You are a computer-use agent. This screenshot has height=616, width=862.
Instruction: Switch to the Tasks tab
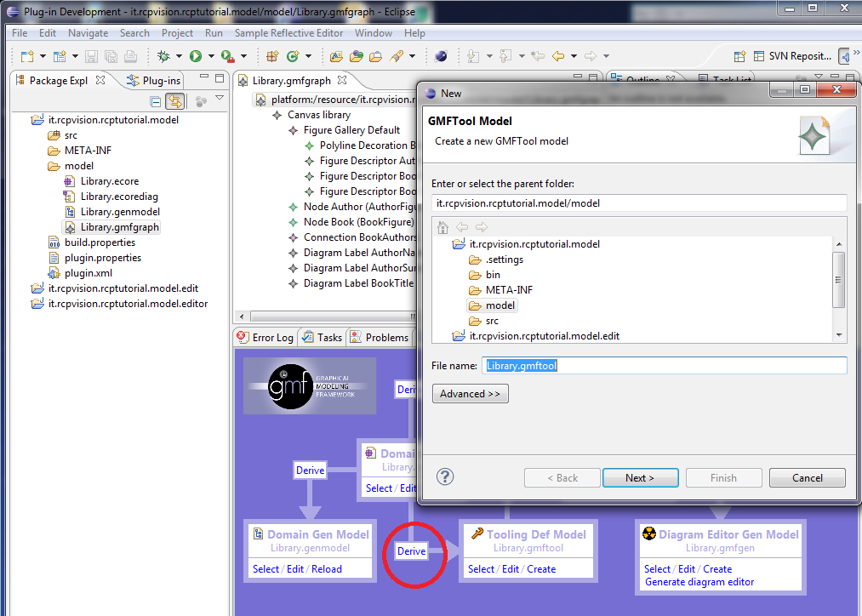pyautogui.click(x=323, y=338)
